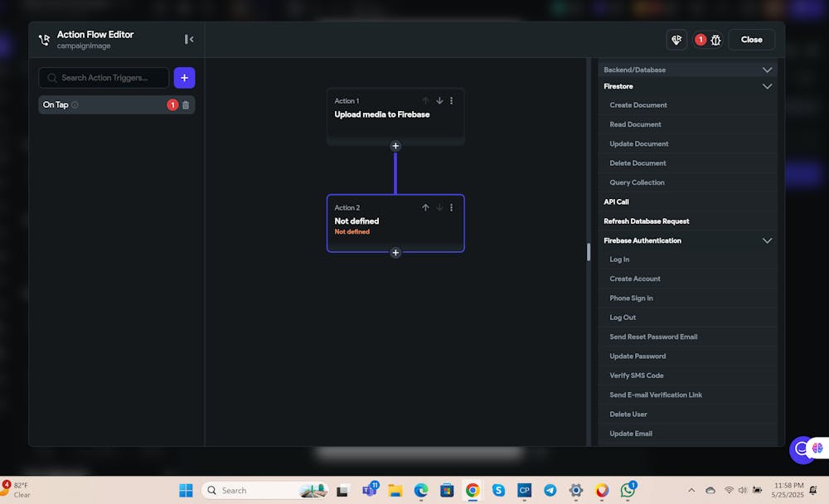Select the Create Document action
This screenshot has width=829, height=504.
pos(688,105)
